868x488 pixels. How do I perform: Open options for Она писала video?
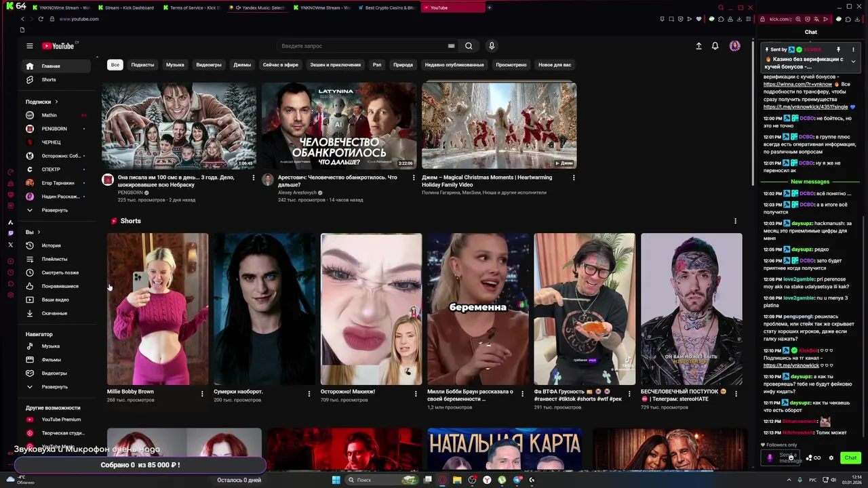[254, 178]
